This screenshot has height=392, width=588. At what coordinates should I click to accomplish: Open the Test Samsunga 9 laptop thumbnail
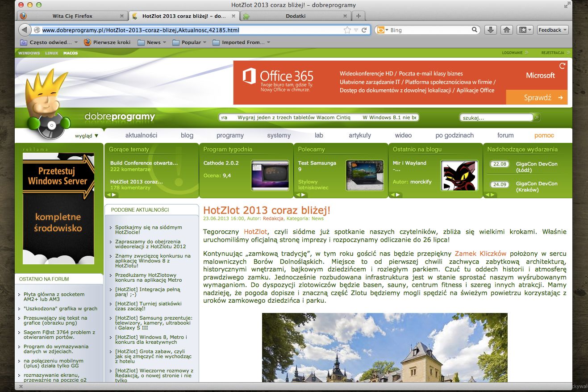click(365, 175)
